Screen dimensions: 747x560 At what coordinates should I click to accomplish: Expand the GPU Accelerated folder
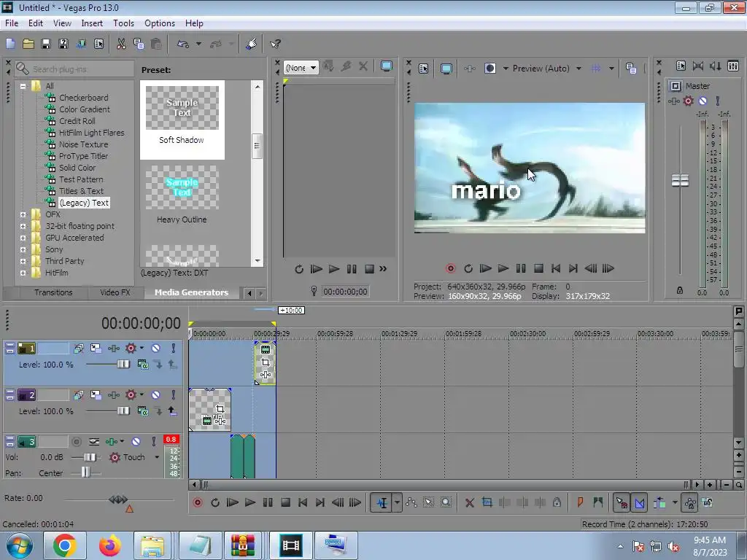tap(23, 238)
